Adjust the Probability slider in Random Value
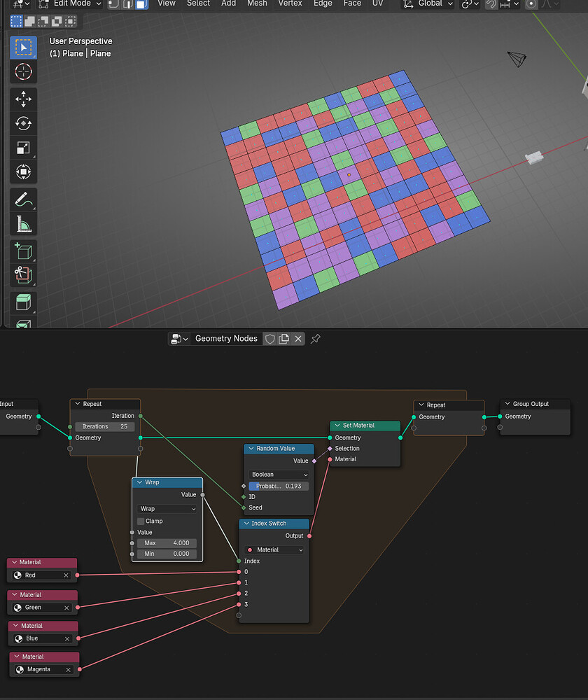The height and width of the screenshot is (700, 588). [279, 486]
